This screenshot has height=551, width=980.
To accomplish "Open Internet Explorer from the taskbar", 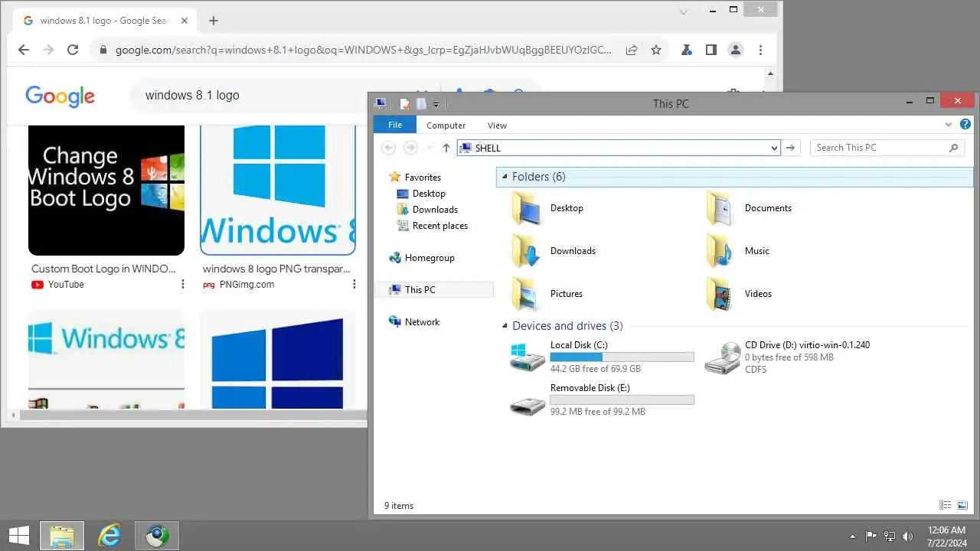I will coord(109,536).
